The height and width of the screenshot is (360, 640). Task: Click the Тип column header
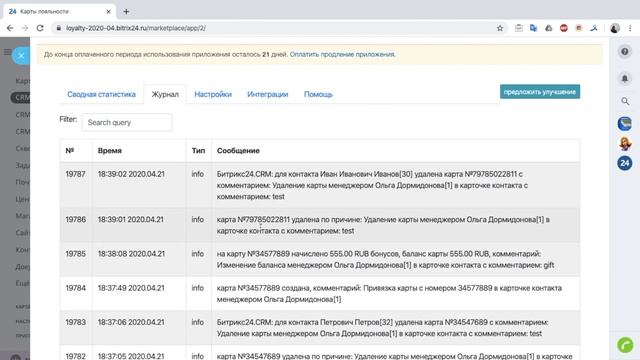tap(198, 151)
